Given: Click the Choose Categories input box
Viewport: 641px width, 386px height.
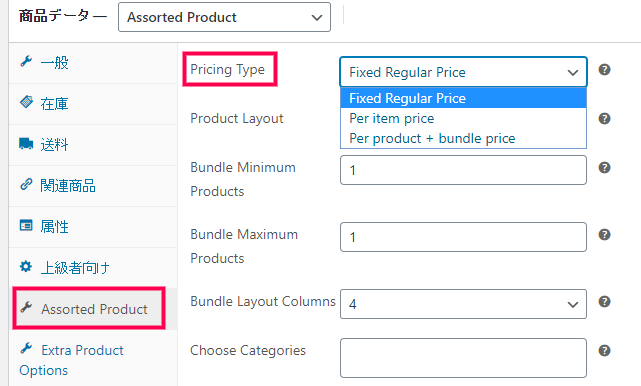Looking at the screenshot, I should click(464, 358).
